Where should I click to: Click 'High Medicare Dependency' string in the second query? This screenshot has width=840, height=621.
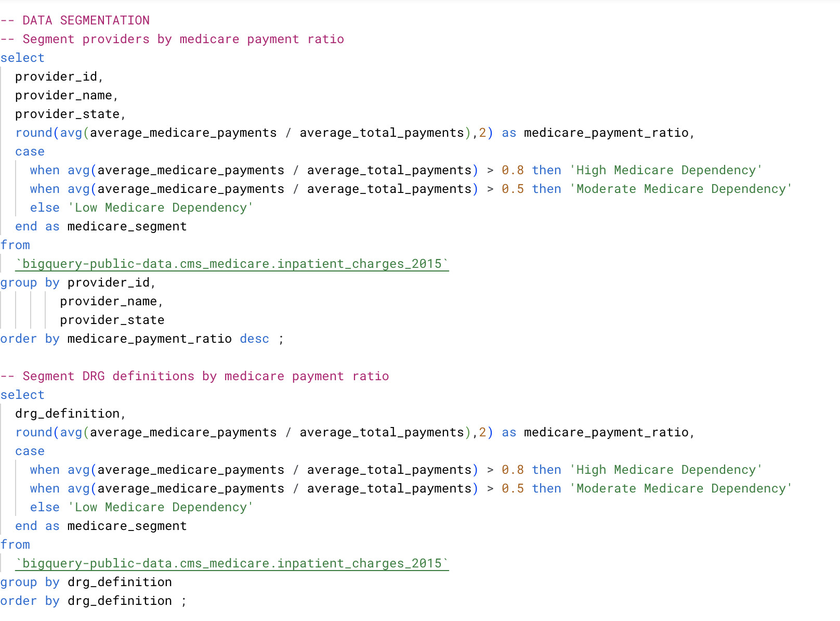(x=666, y=470)
